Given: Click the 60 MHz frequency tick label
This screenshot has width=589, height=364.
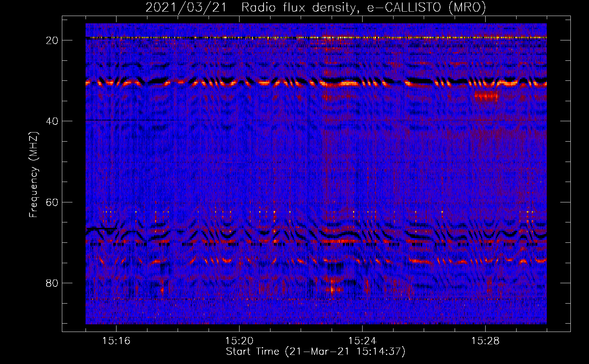Looking at the screenshot, I should point(52,202).
